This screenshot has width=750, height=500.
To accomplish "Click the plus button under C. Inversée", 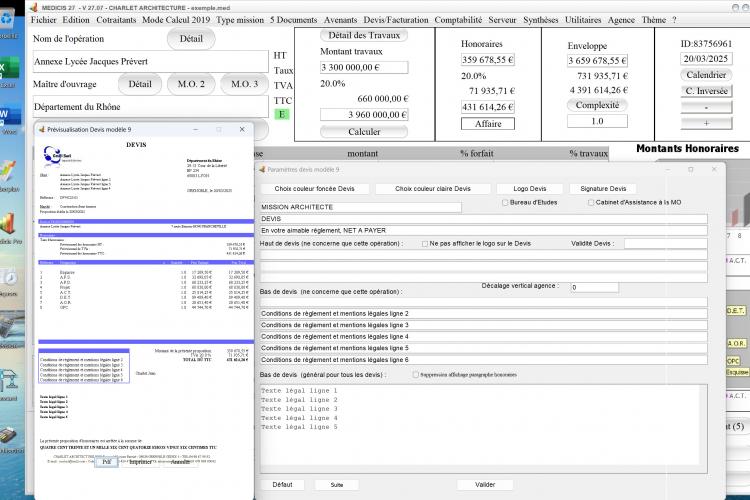I will pyautogui.click(x=706, y=123).
